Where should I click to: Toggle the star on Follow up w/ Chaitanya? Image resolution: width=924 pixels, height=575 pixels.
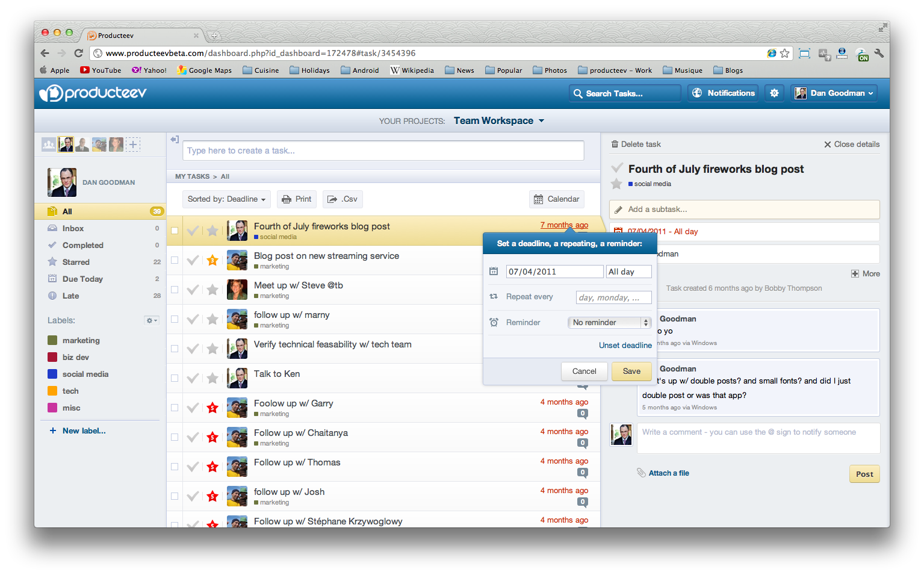click(212, 437)
